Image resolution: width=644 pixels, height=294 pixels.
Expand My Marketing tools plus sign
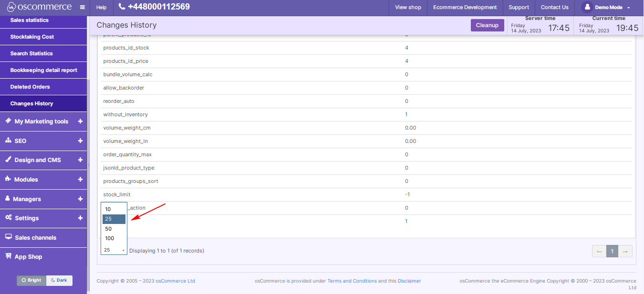tap(80, 122)
